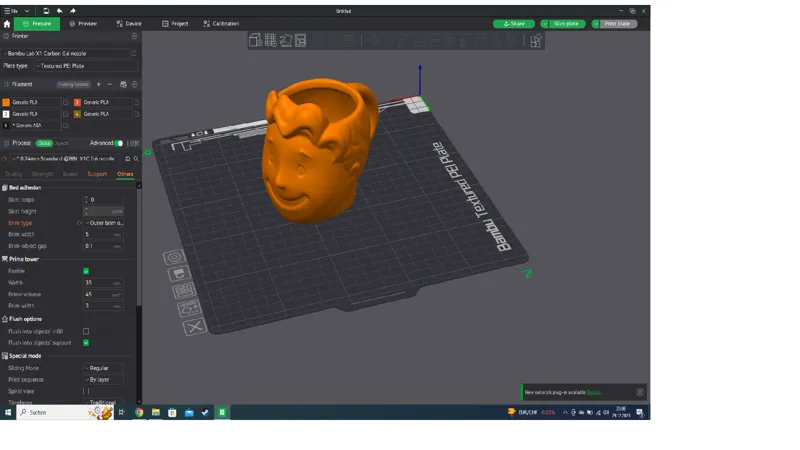
Task: Open the Slicing Mode dropdown
Action: tap(104, 368)
